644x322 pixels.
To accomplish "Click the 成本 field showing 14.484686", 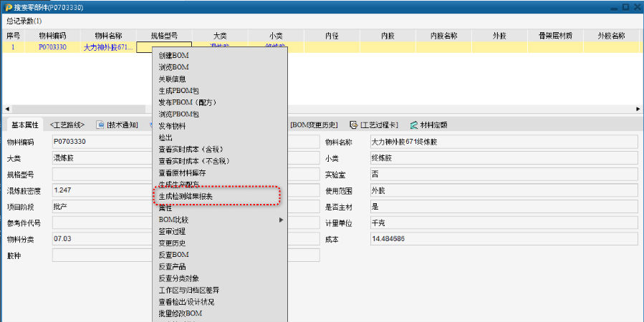I will 504,239.
